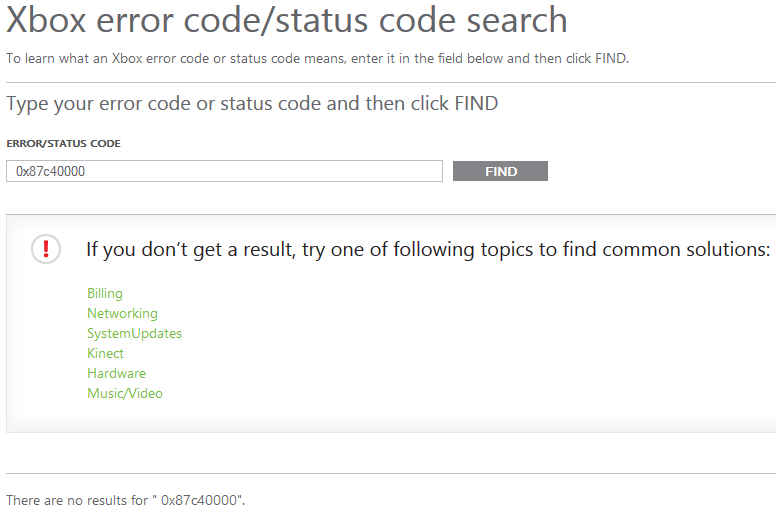This screenshot has height=520, width=776.
Task: Open the Networking topic link
Action: click(x=122, y=313)
